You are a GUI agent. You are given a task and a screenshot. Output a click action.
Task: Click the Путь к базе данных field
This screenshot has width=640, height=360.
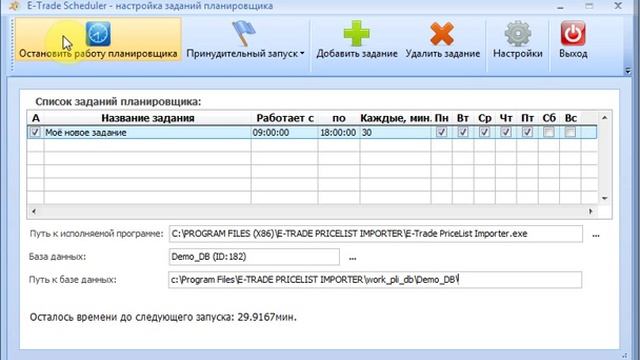tap(375, 280)
